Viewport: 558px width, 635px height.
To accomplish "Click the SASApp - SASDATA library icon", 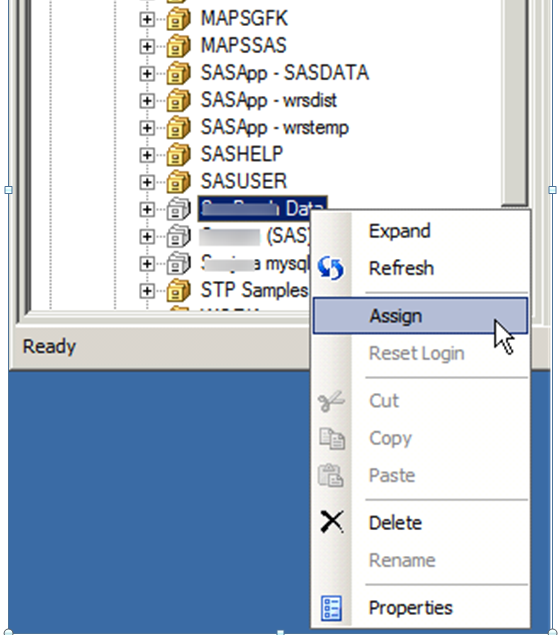I will point(179,73).
